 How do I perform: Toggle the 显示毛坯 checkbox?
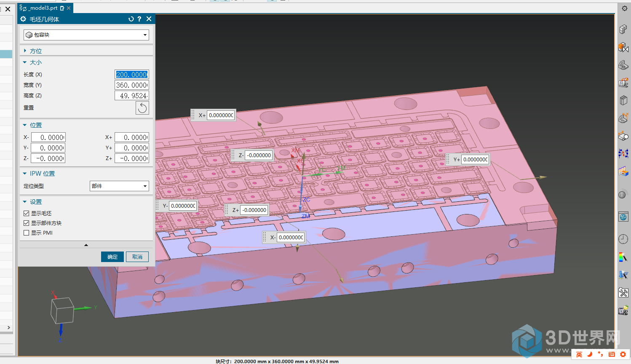pos(26,214)
